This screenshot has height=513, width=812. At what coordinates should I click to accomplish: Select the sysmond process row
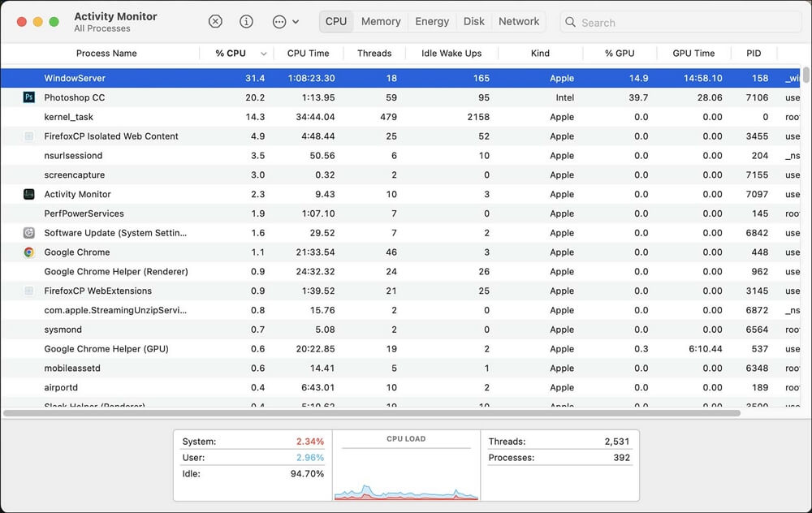point(400,330)
